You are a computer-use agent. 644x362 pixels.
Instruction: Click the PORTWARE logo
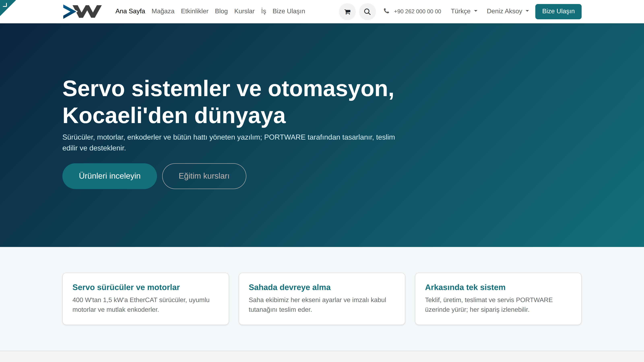(82, 11)
